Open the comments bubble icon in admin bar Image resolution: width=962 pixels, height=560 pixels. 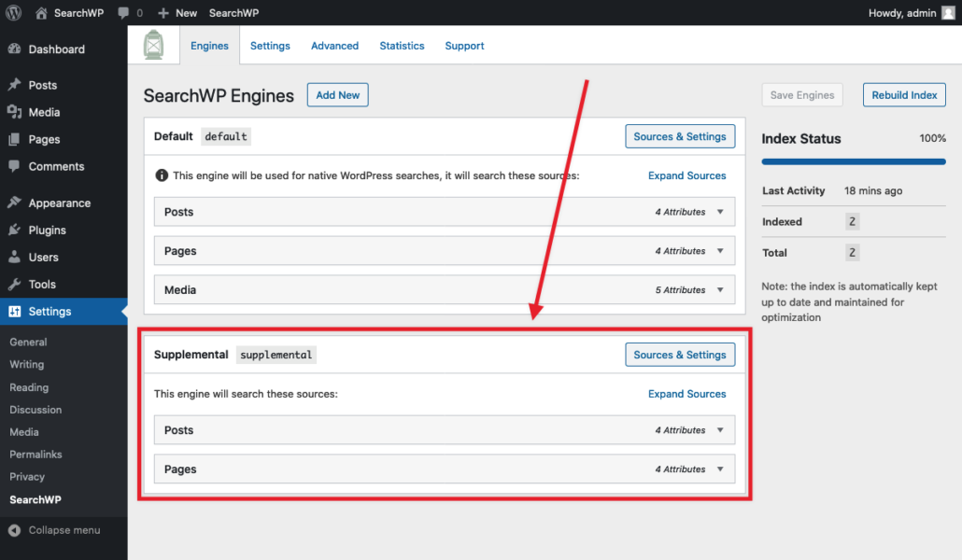coord(124,13)
